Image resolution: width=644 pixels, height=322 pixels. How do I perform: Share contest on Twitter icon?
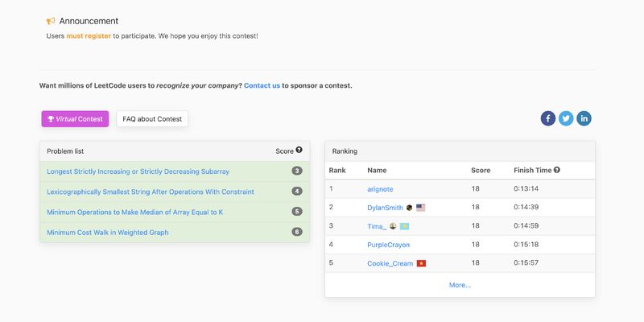tap(566, 118)
